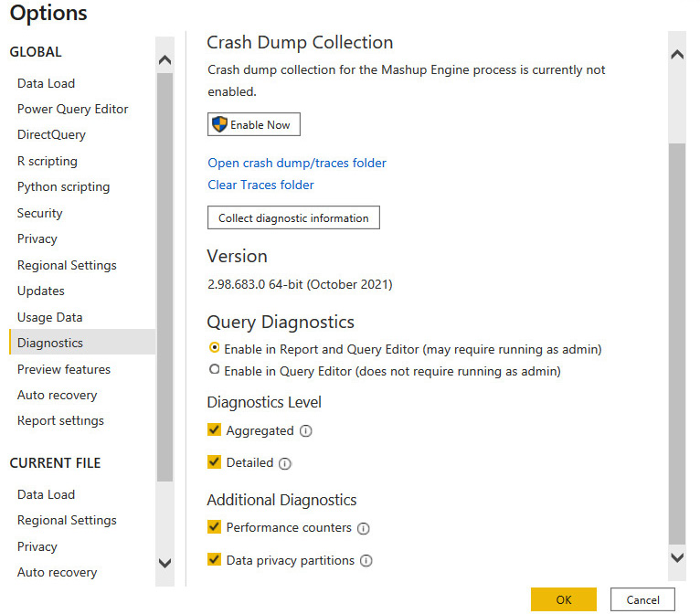Confirm options with the OK button
This screenshot has width=700, height=614.
click(x=564, y=599)
